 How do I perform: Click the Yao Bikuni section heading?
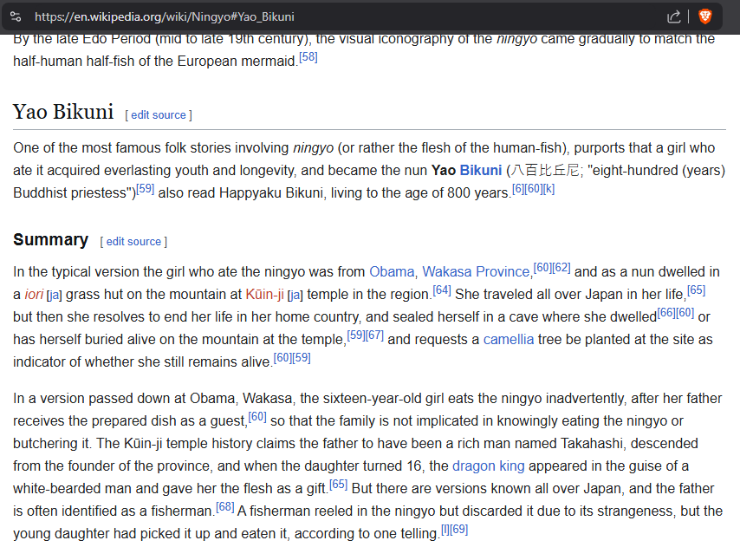point(63,112)
